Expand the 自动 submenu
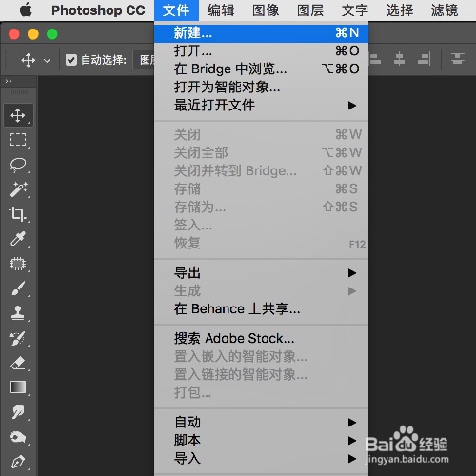The height and width of the screenshot is (476, 476). click(x=262, y=423)
